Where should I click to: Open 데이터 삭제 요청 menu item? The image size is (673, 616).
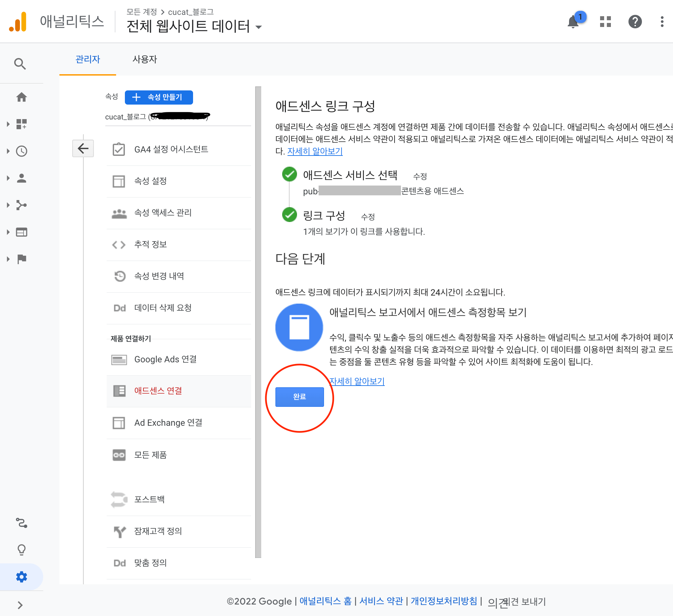click(179, 308)
